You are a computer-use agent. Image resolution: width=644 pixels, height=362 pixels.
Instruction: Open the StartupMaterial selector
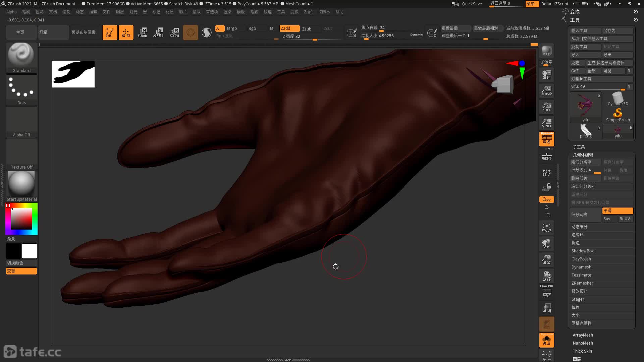point(21,186)
